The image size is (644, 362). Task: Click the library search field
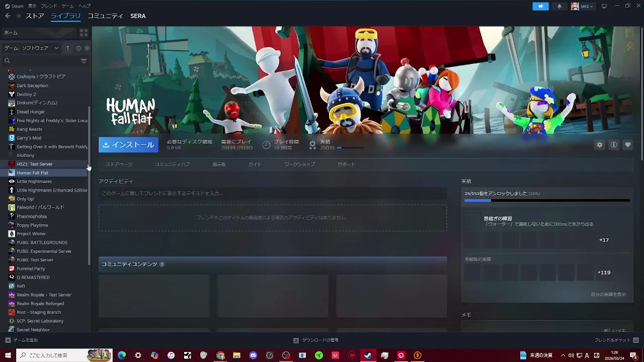(40, 61)
